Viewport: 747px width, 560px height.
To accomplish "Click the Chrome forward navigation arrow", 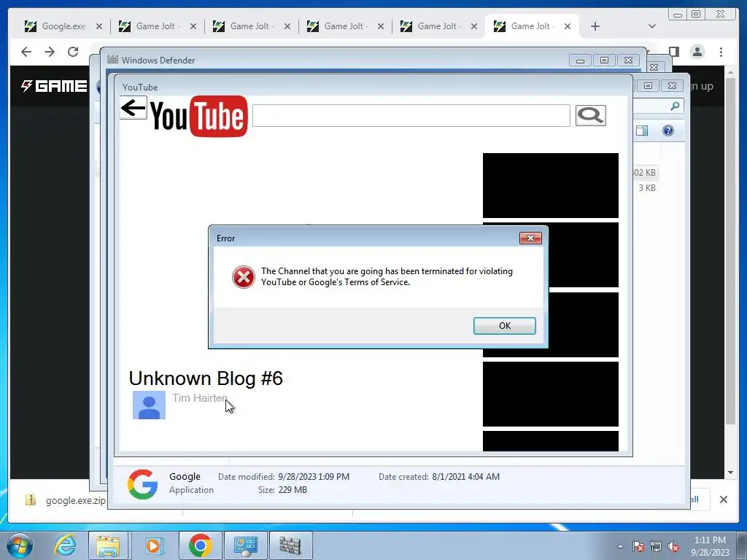I will tap(50, 52).
